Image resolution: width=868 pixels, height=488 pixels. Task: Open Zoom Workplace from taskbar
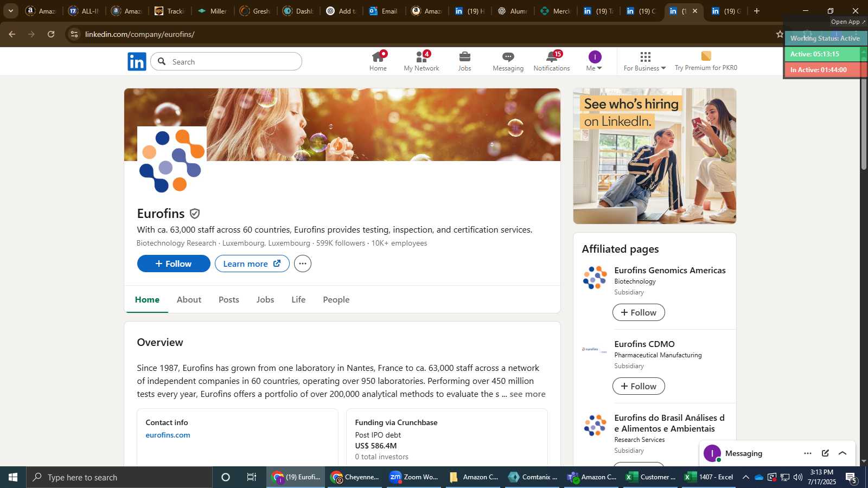click(414, 477)
